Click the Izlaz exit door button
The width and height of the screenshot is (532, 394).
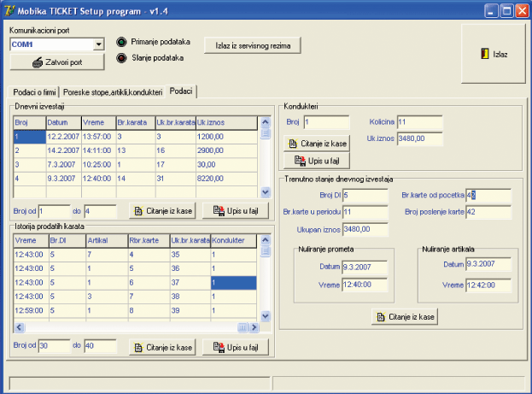494,54
